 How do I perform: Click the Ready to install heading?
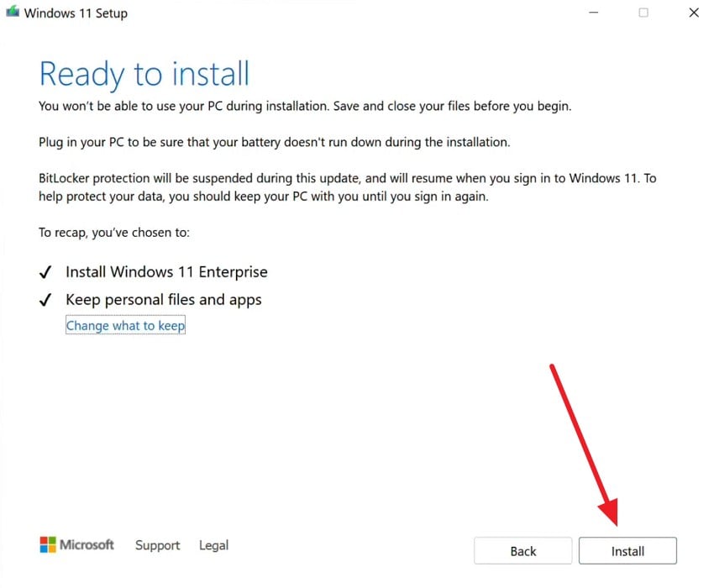[x=144, y=74]
